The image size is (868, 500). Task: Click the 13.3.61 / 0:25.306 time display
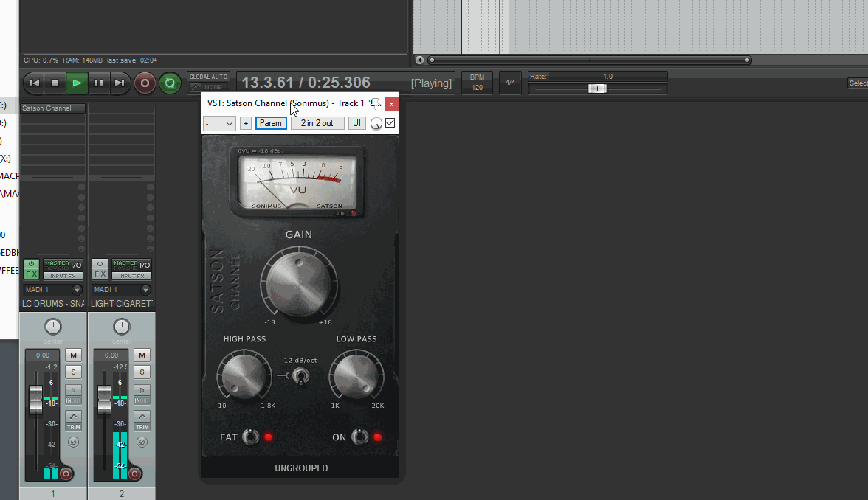[306, 83]
